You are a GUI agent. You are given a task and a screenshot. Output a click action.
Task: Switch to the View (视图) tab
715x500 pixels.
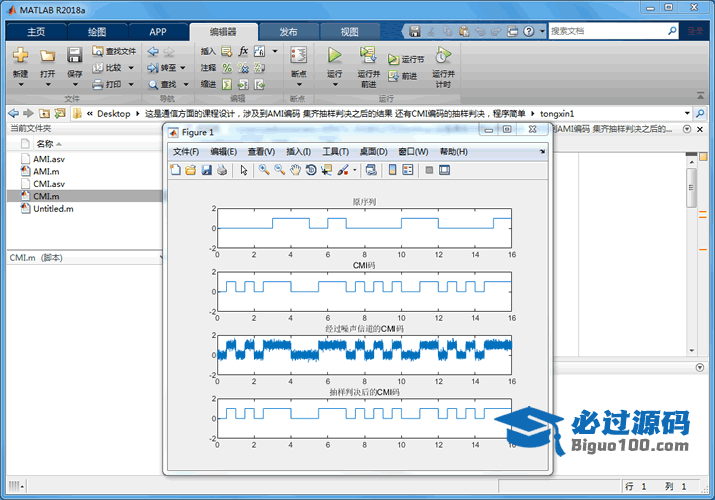350,32
